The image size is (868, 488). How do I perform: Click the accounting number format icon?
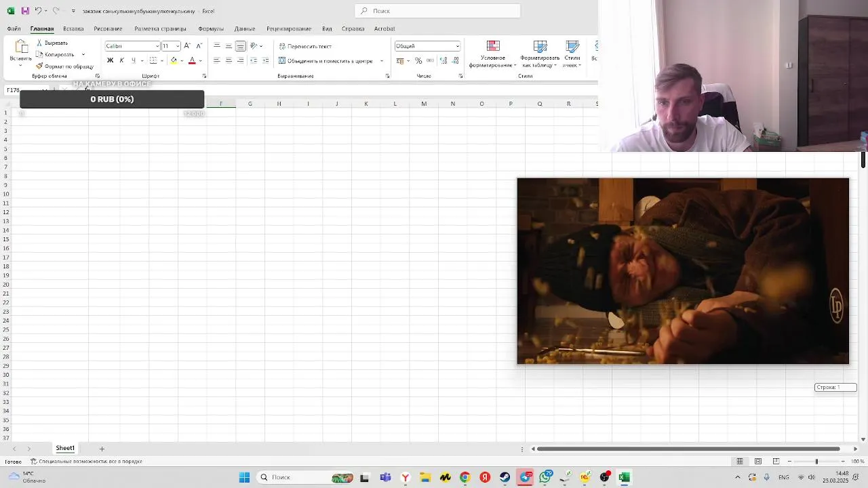400,60
